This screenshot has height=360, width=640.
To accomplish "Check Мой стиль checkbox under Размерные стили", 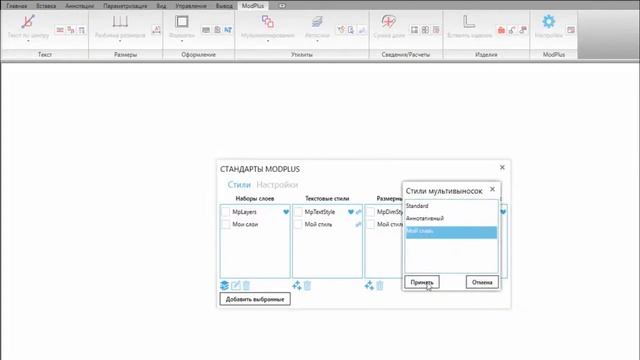I will [370, 224].
